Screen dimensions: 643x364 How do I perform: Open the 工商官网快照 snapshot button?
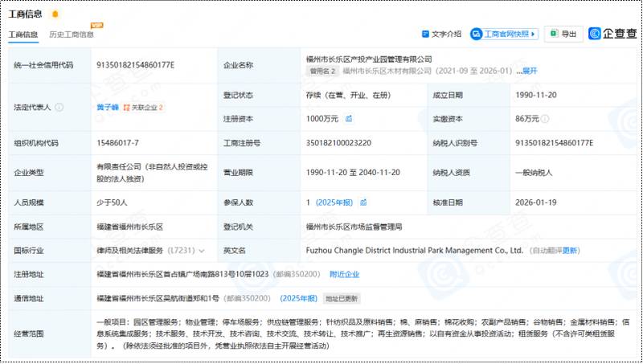504,34
